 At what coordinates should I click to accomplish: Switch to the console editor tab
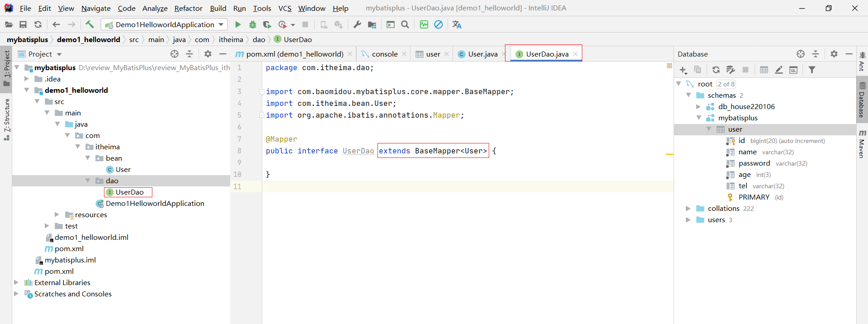385,54
